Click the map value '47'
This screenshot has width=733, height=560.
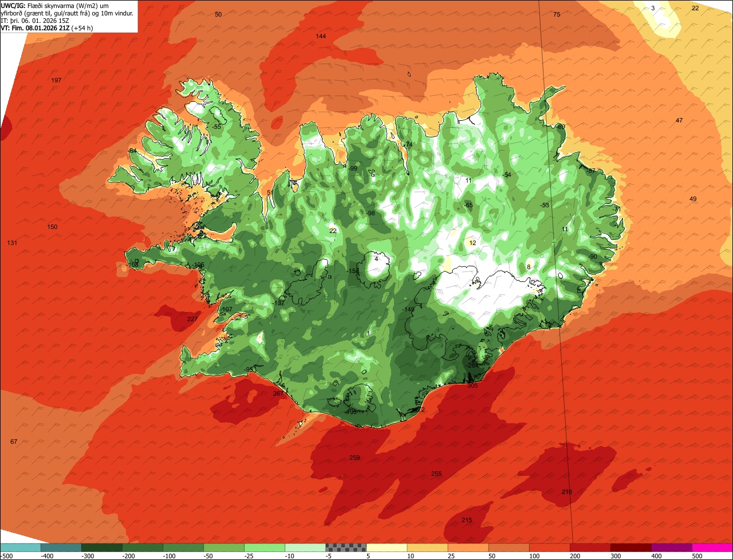coord(679,121)
